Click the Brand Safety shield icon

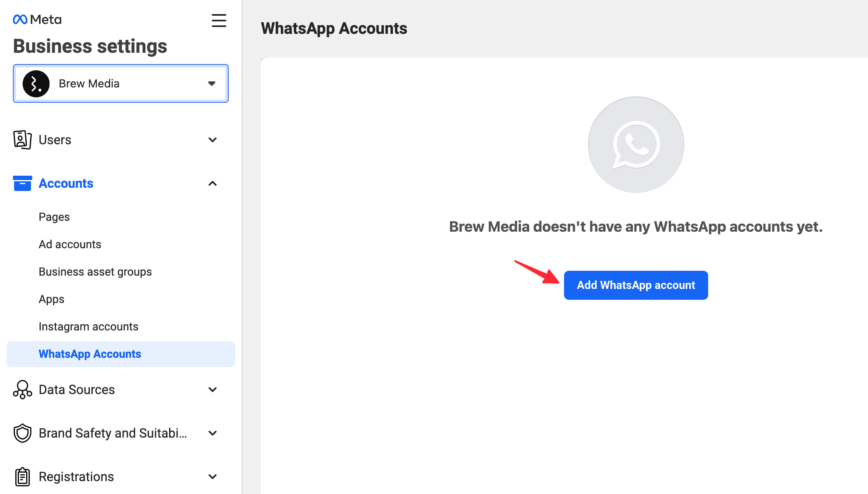[22, 433]
